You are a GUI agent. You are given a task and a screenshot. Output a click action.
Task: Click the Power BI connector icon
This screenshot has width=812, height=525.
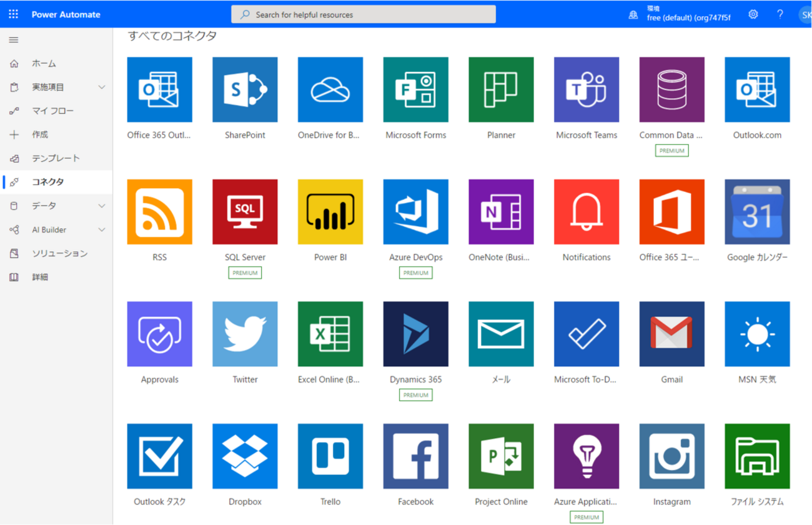pos(330,212)
